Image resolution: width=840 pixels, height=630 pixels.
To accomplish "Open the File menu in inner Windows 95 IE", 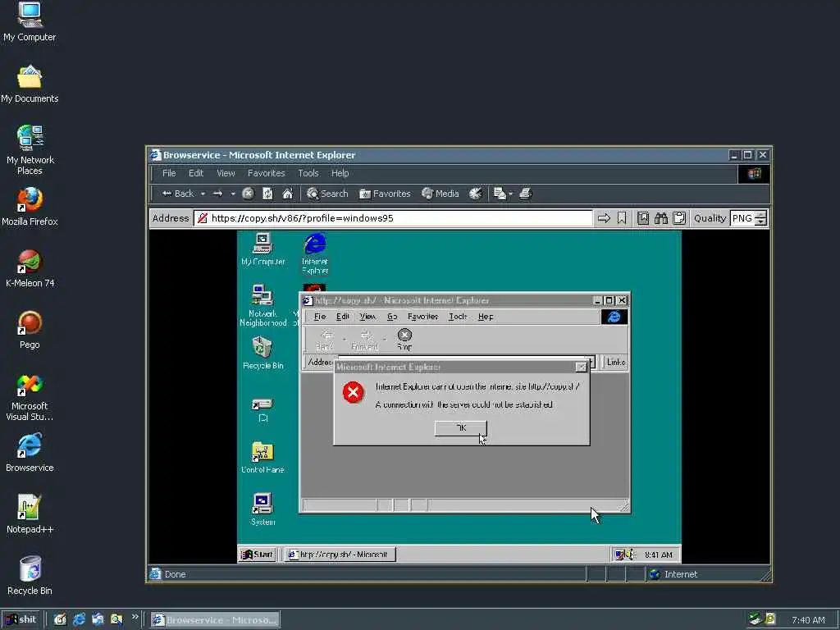I will [320, 317].
